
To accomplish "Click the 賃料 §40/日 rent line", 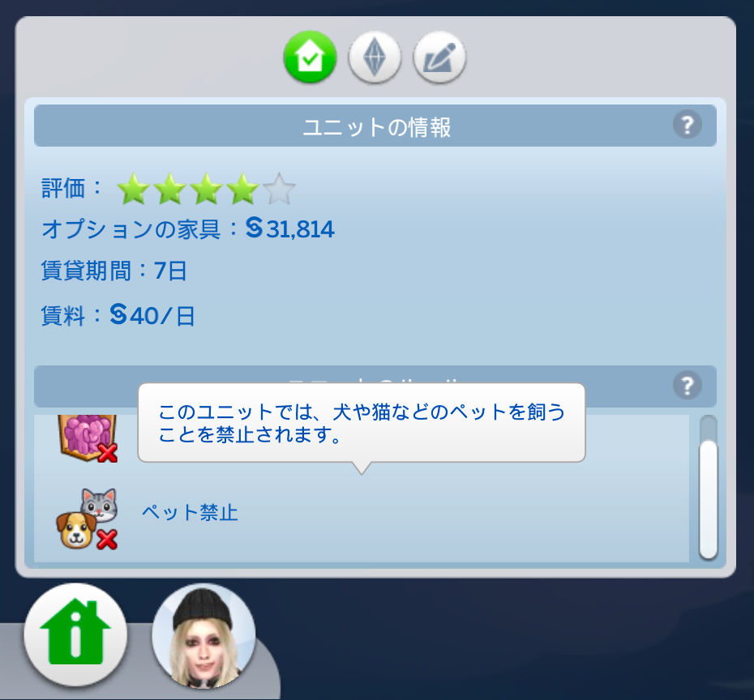I will [118, 316].
